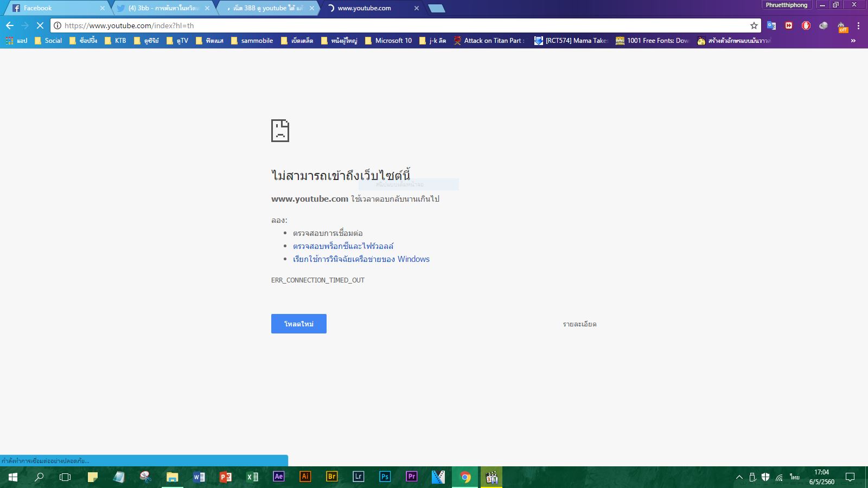Open the sammobile bookmark folder
Image resolution: width=868 pixels, height=488 pixels.
[252, 41]
